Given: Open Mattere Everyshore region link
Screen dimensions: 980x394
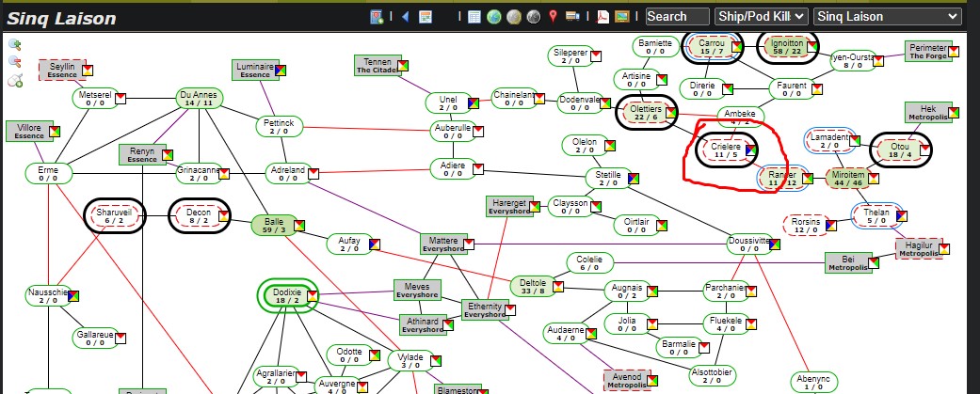Looking at the screenshot, I should [443, 244].
